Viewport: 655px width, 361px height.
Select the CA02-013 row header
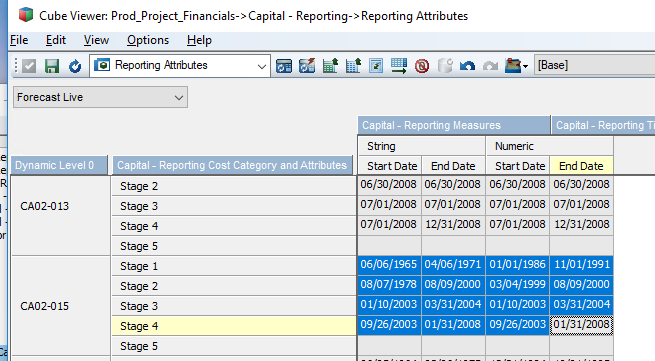click(61, 216)
